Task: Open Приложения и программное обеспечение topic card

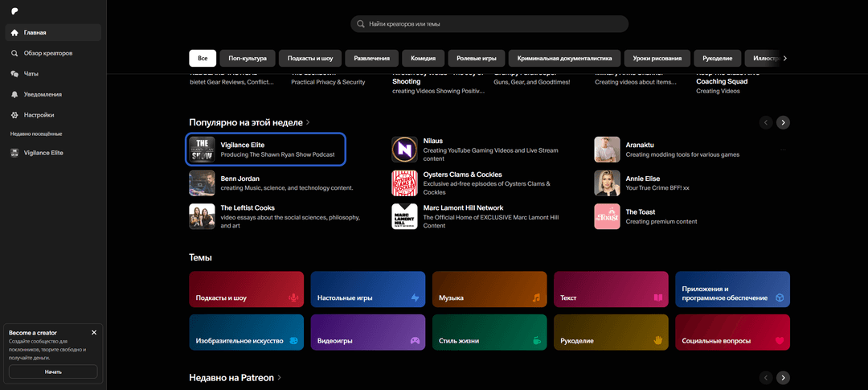Action: (x=732, y=289)
